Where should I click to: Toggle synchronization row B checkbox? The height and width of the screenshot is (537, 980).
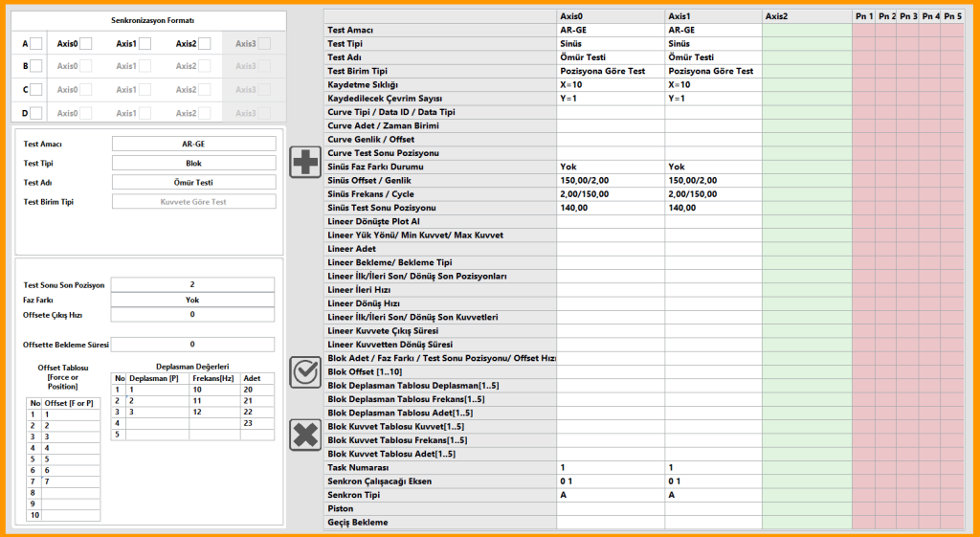[x=35, y=66]
